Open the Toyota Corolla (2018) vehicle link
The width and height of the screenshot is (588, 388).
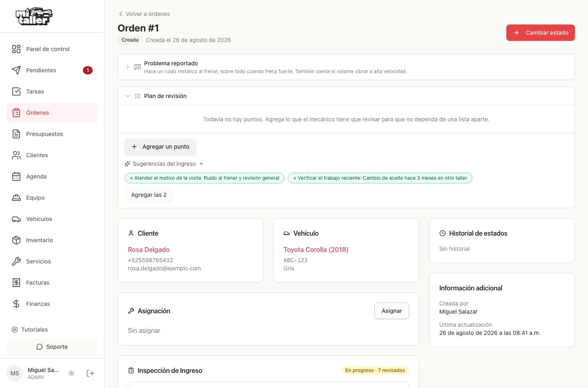coord(316,250)
